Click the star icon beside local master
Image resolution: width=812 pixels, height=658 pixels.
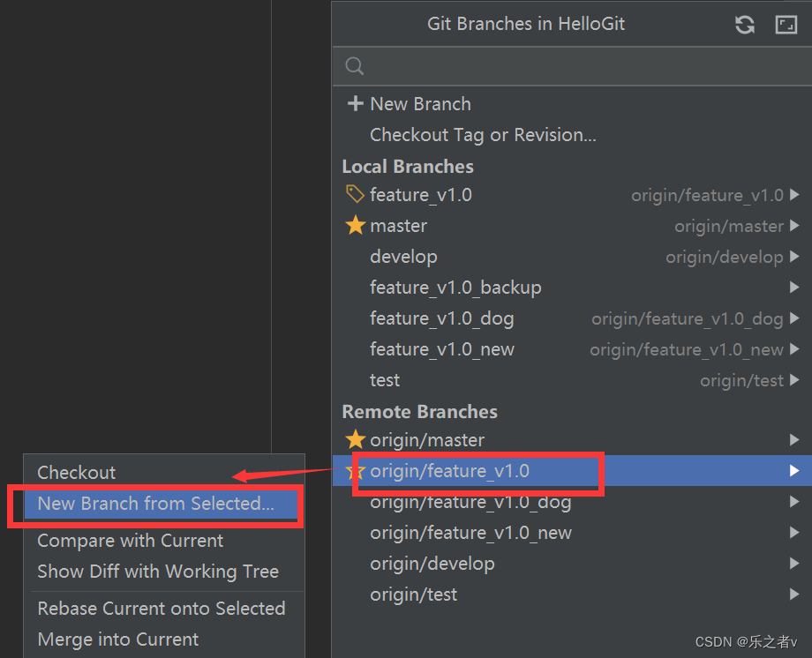point(355,226)
